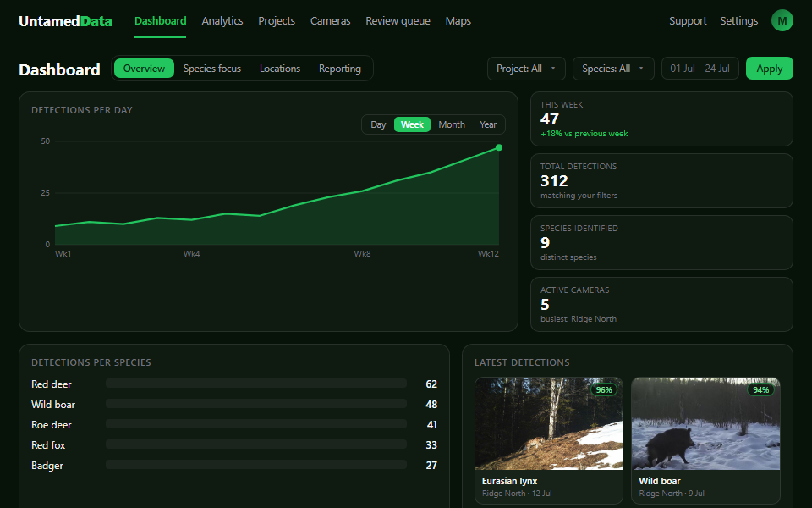812x508 pixels.
Task: Click the Badger progress bar
Action: (x=255, y=465)
